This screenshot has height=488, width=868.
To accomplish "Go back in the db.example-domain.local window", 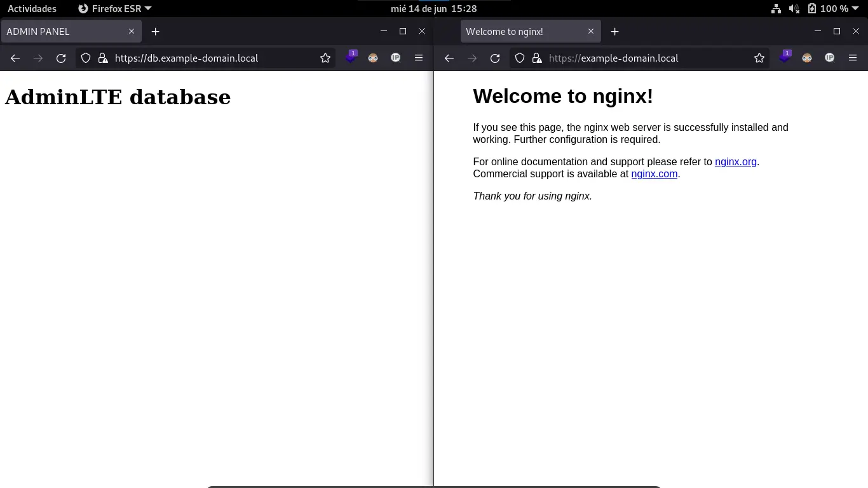I will (15, 58).
